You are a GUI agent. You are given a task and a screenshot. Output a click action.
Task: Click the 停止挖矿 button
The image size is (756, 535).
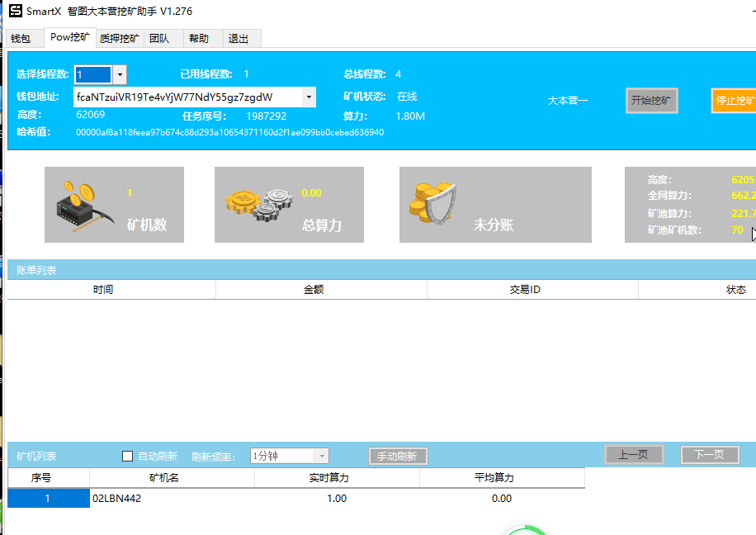click(734, 100)
